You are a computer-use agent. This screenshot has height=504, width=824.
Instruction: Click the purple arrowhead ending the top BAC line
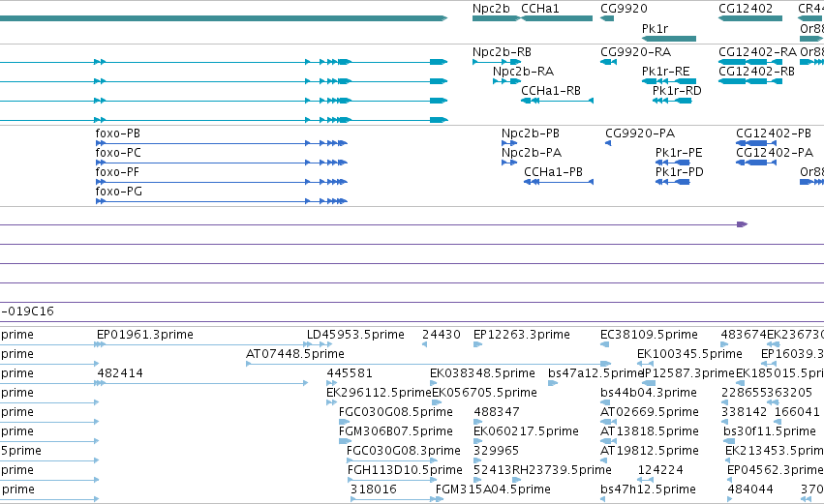coord(742,224)
